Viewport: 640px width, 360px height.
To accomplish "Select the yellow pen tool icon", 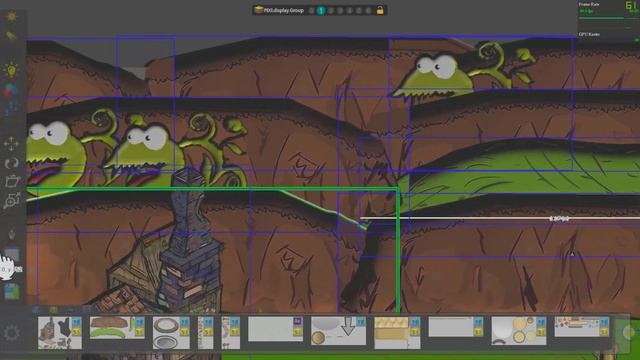I will click(11, 36).
